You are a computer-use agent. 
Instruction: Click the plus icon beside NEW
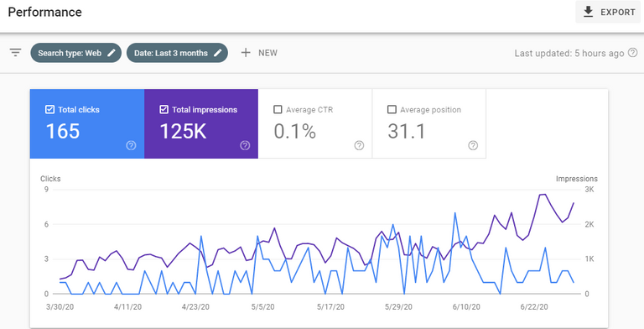[x=246, y=53]
